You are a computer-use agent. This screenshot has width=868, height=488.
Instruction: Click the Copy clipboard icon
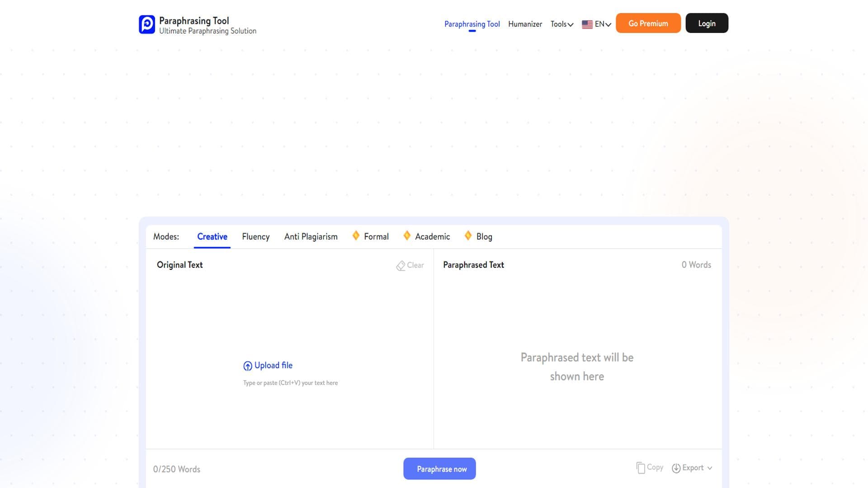(640, 468)
